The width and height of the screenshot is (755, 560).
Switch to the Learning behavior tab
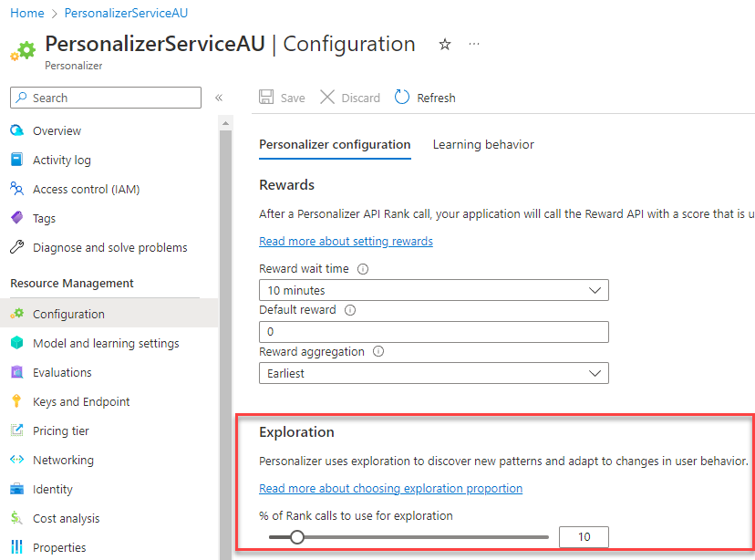point(483,144)
